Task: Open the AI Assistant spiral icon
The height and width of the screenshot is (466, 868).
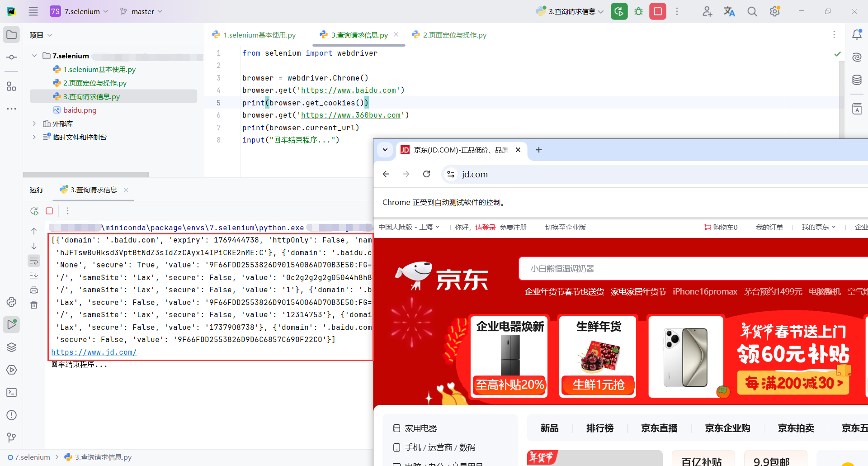Action: [857, 57]
